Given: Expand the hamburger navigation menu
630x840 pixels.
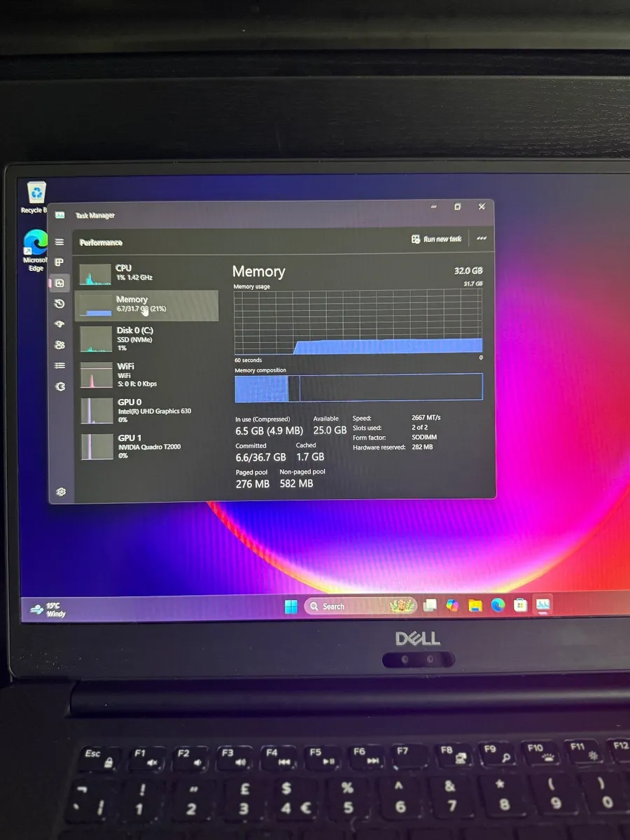Looking at the screenshot, I should (59, 242).
